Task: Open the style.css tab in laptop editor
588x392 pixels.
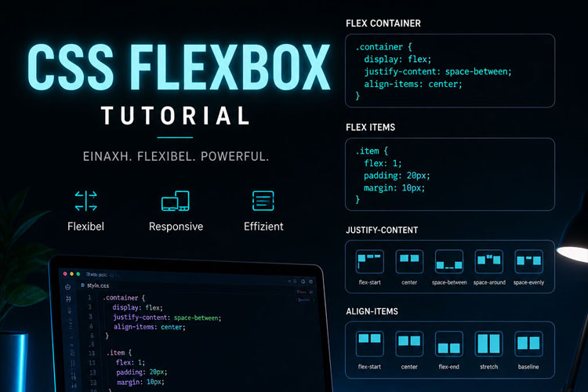Action: pos(96,285)
